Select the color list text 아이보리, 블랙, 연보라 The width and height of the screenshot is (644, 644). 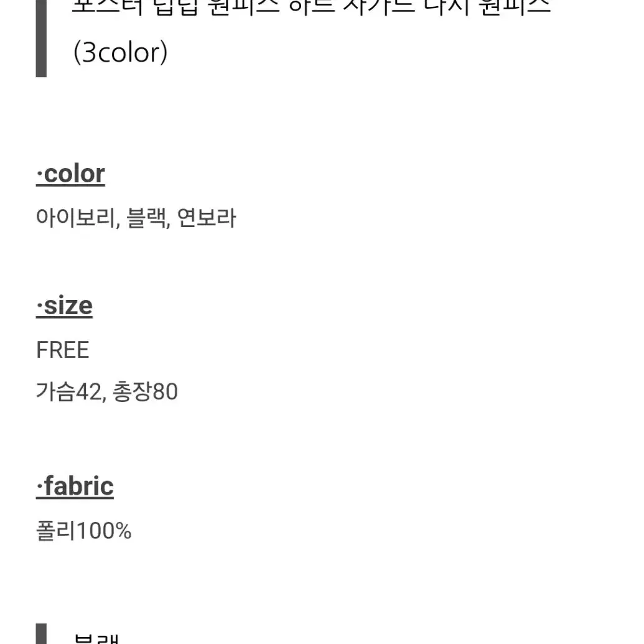pos(136,218)
